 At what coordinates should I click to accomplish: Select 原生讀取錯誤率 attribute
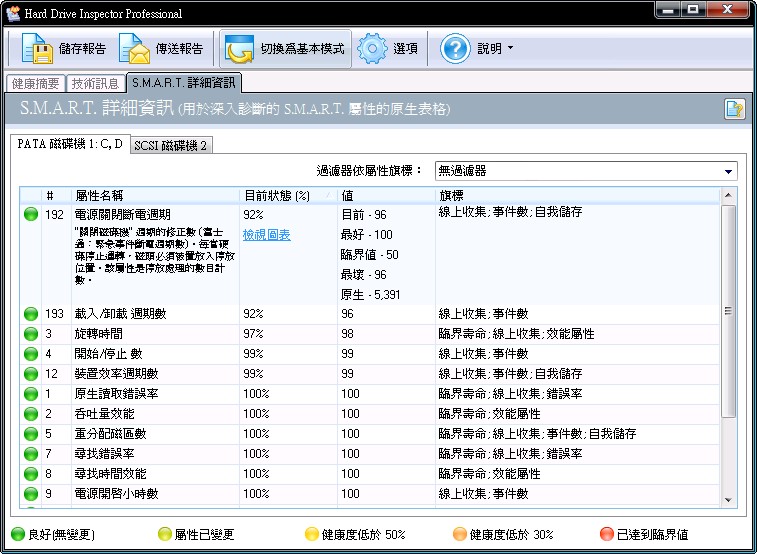coord(116,394)
